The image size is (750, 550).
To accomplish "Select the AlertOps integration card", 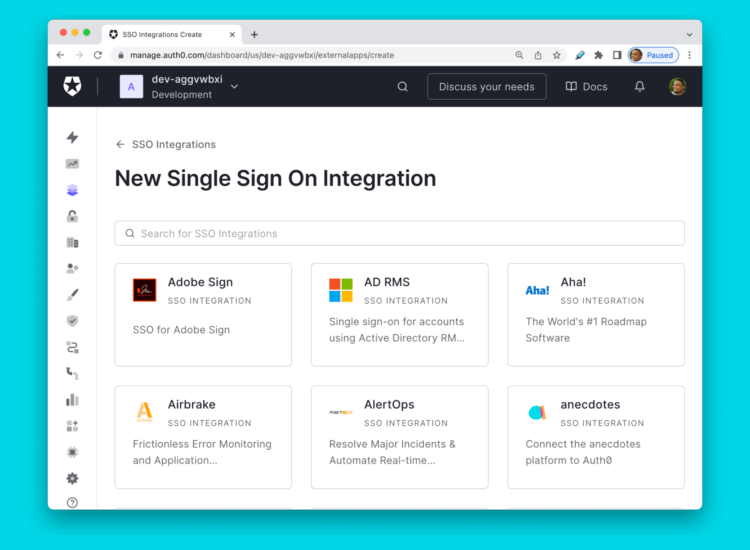I will pos(399,437).
